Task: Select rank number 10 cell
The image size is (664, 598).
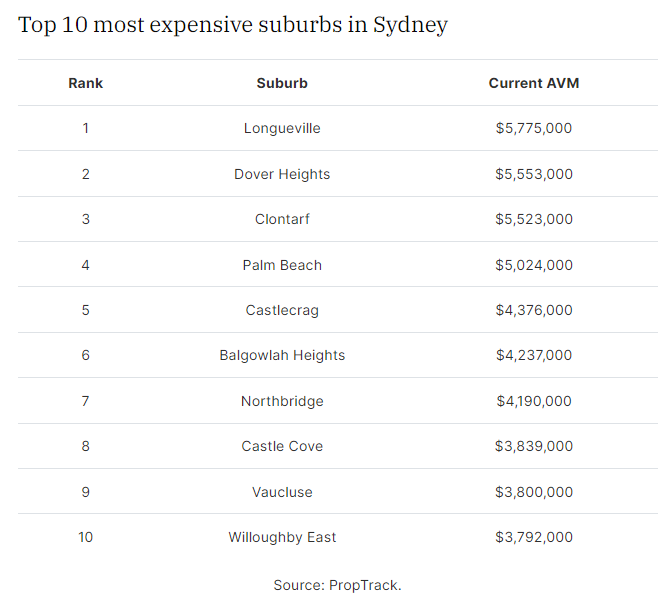Action: [x=85, y=537]
